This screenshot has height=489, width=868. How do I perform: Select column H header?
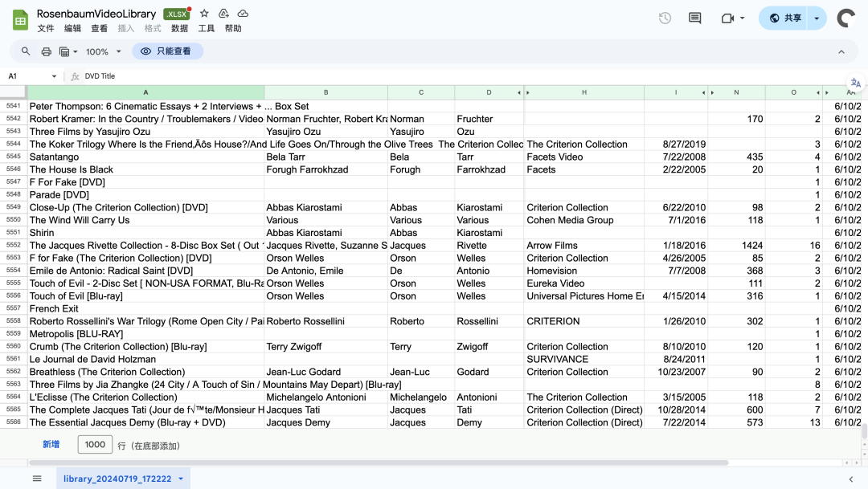584,93
